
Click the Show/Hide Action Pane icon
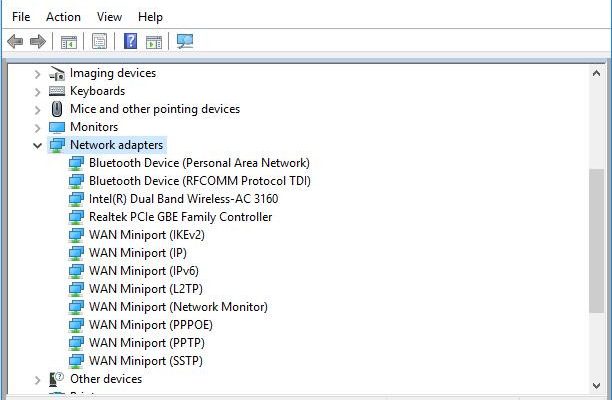154,41
